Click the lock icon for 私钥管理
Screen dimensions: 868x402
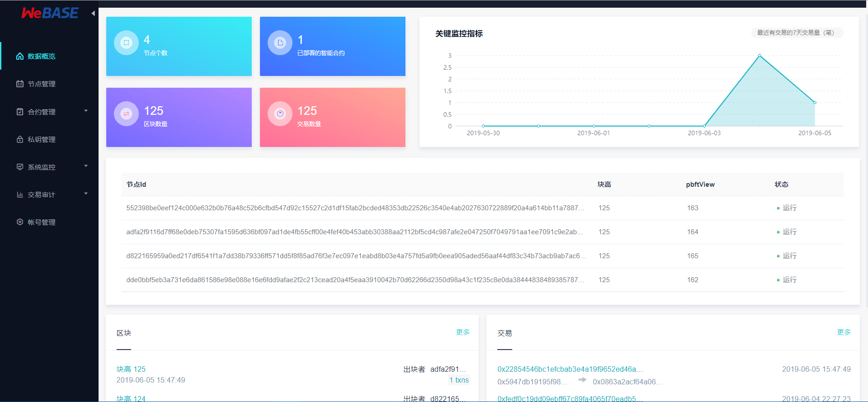(x=20, y=139)
